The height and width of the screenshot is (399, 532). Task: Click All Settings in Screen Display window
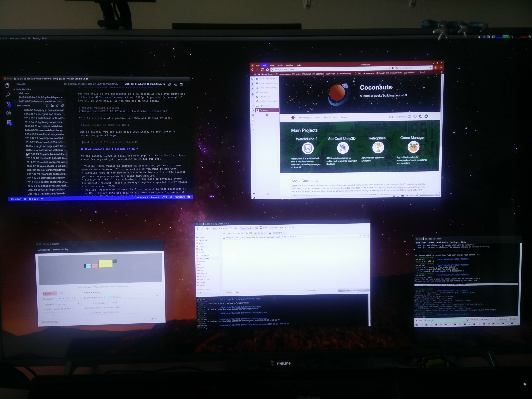click(x=44, y=250)
